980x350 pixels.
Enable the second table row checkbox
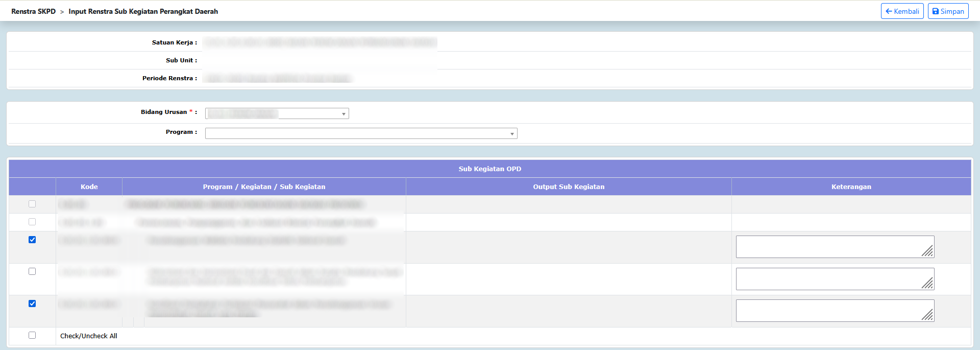pos(32,222)
